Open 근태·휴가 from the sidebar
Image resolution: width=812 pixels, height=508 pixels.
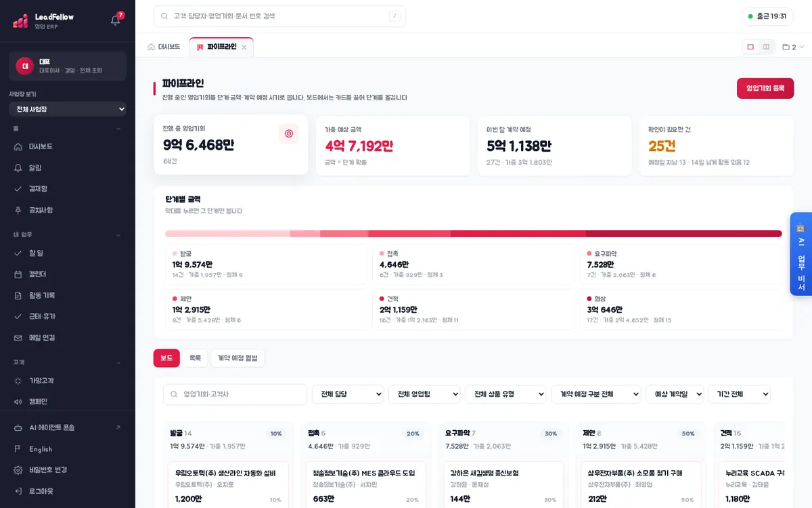[x=68, y=316]
